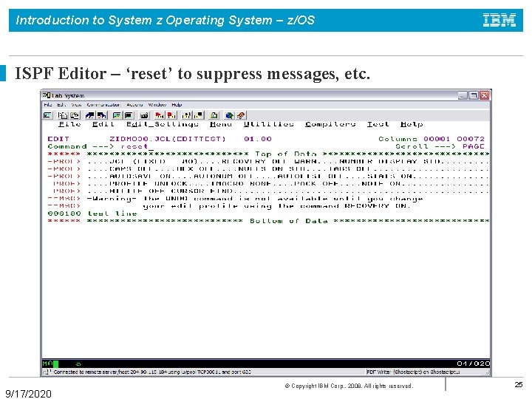Click the Clipboard viewer toolbar icon
Screen dimensions: 532x399
click(214, 115)
